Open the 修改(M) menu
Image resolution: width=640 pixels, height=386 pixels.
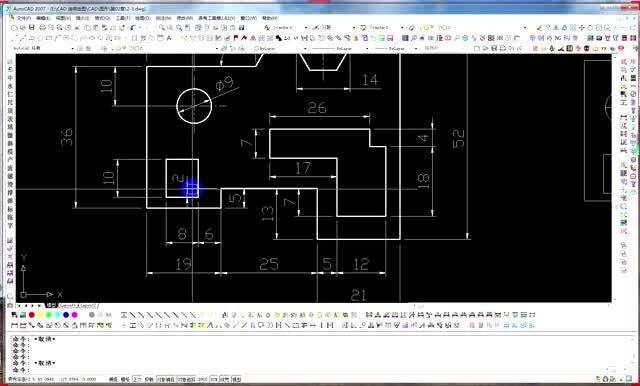[x=184, y=18]
